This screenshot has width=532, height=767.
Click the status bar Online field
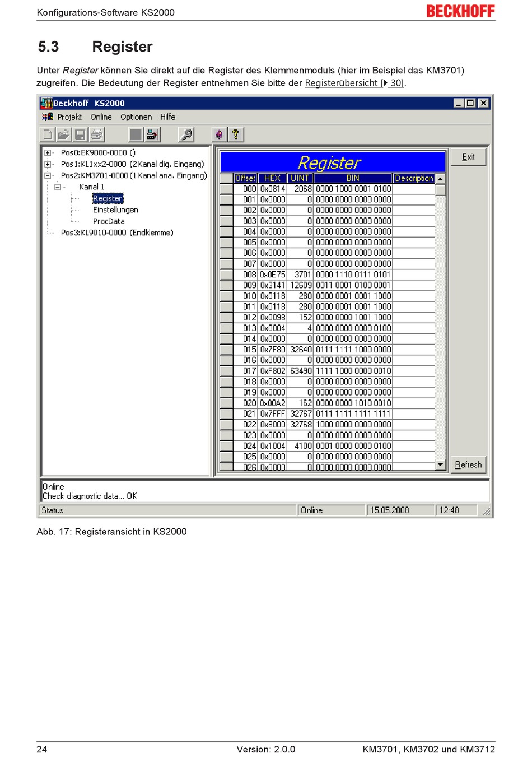331,510
